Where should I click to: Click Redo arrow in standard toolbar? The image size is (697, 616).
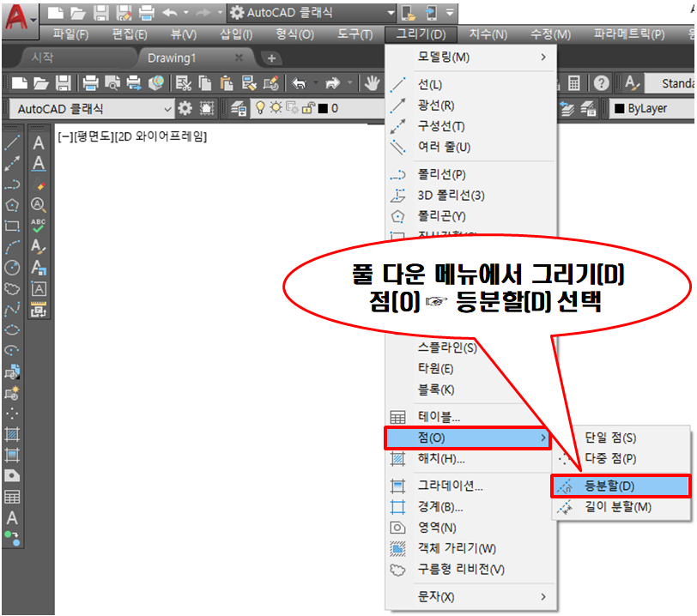tap(332, 83)
